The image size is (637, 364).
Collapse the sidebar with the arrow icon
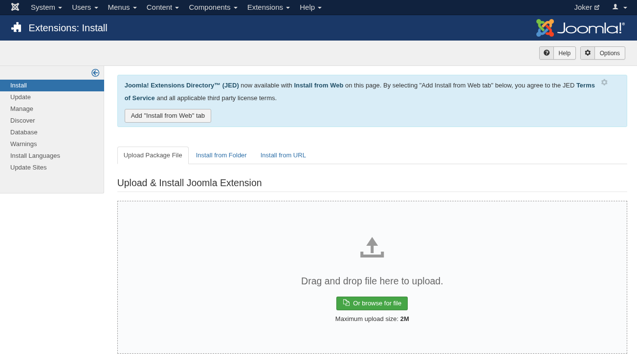click(x=95, y=73)
